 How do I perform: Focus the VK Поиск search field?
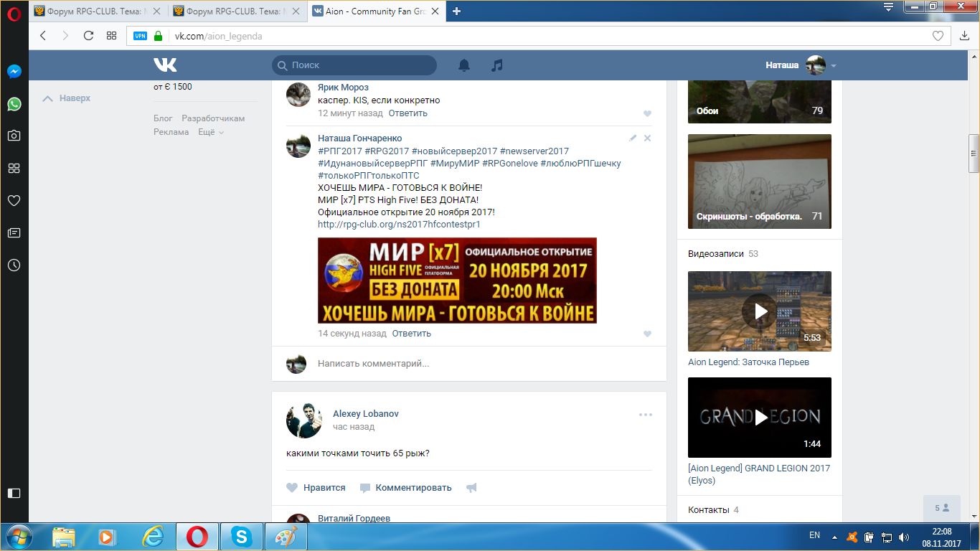354,65
